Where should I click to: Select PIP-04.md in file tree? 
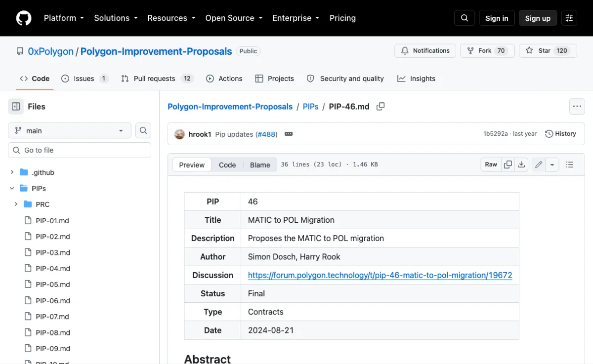tap(52, 268)
